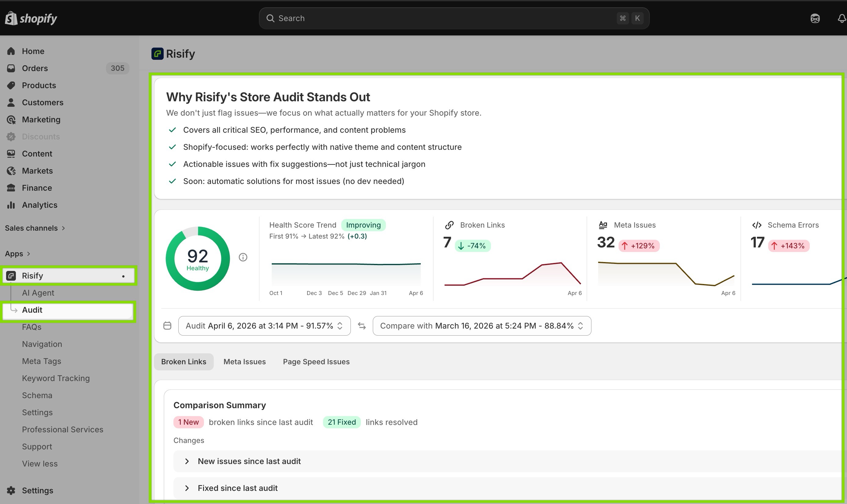Click the Broken Links trend chart
The width and height of the screenshot is (847, 504).
pos(513,274)
